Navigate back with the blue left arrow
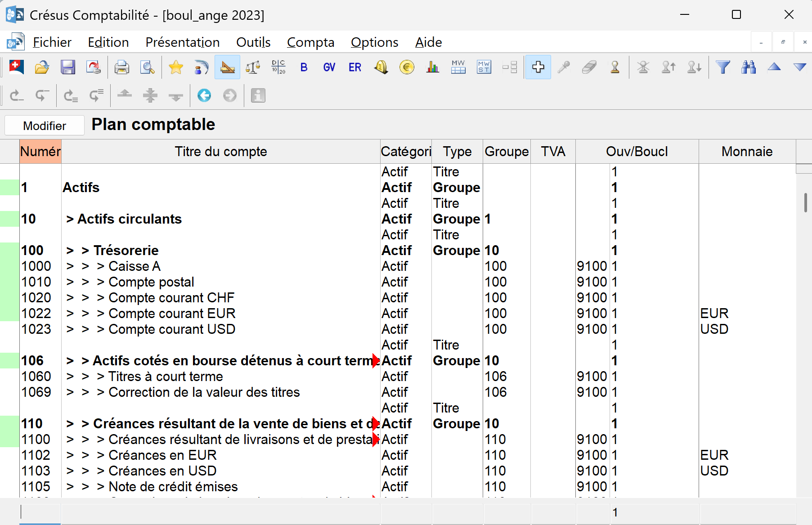Viewport: 812px width, 525px height. [x=204, y=95]
